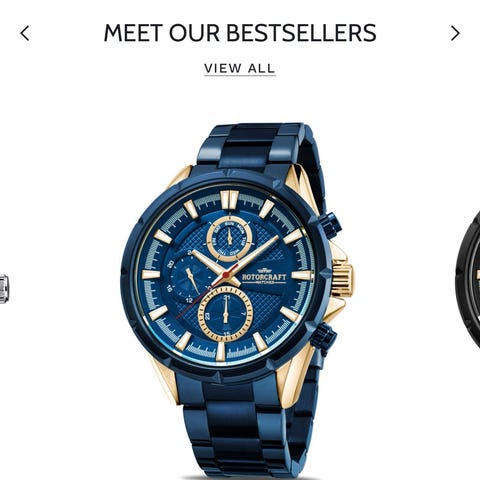Click the upper blue chronograph pusher

[x=328, y=225]
